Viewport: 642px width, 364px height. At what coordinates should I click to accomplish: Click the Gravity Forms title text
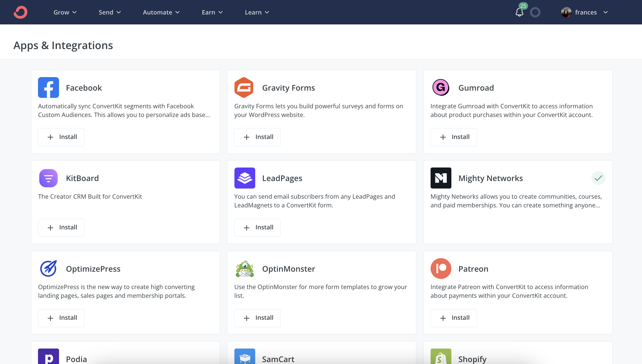click(x=289, y=88)
